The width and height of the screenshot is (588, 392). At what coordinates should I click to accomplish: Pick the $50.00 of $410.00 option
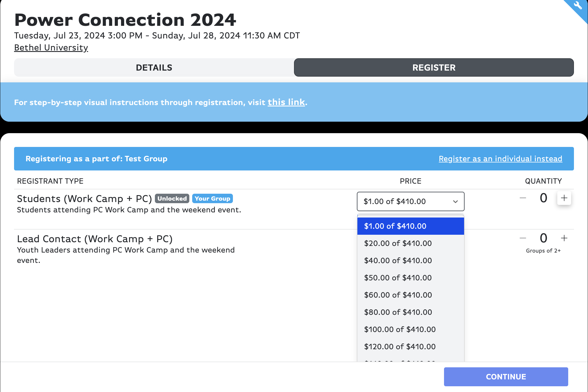coord(411,278)
